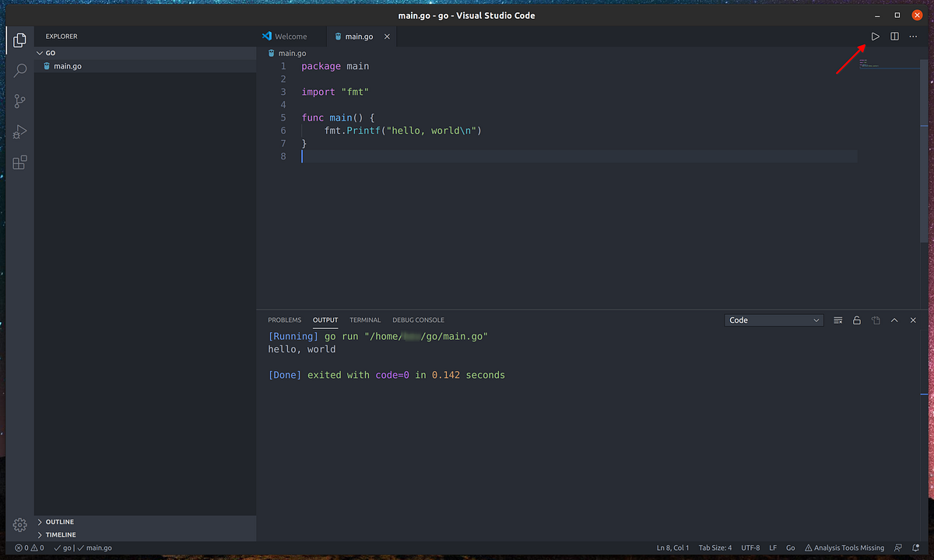Screen dimensions: 934x560
Task: Open the Search view in the Activity Bar
Action: pos(19,70)
